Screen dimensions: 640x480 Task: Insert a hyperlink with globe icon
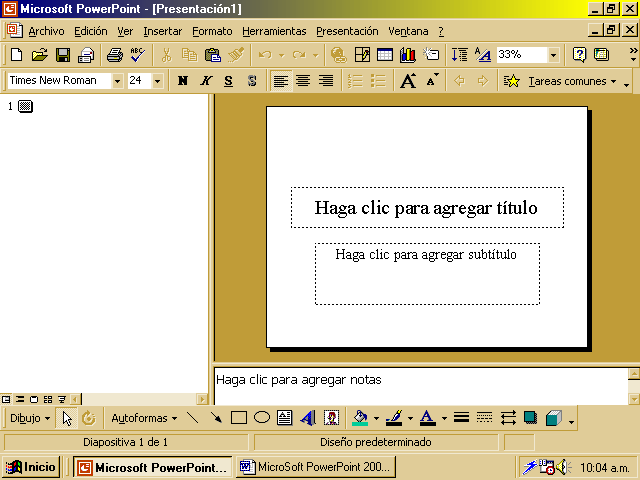pos(338,55)
